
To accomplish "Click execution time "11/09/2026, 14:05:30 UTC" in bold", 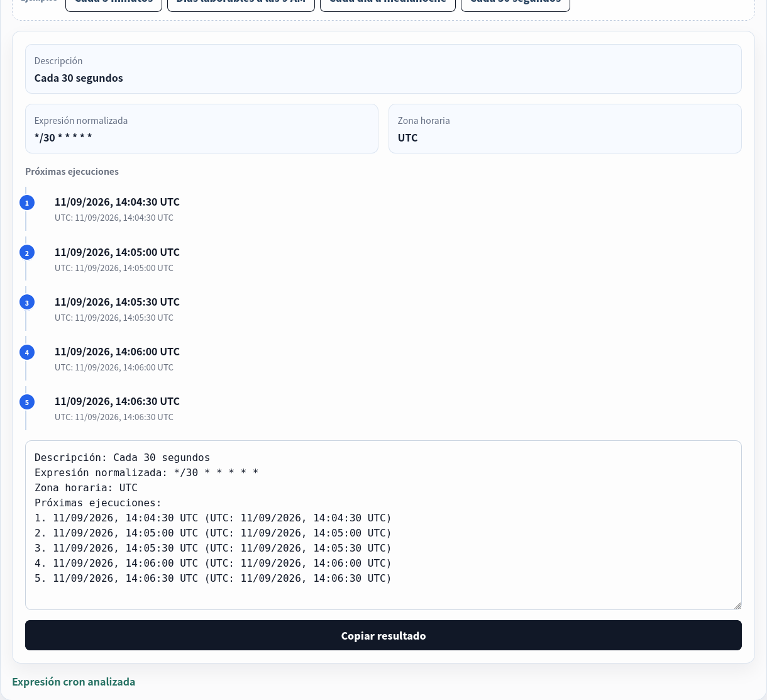I will click(x=117, y=302).
